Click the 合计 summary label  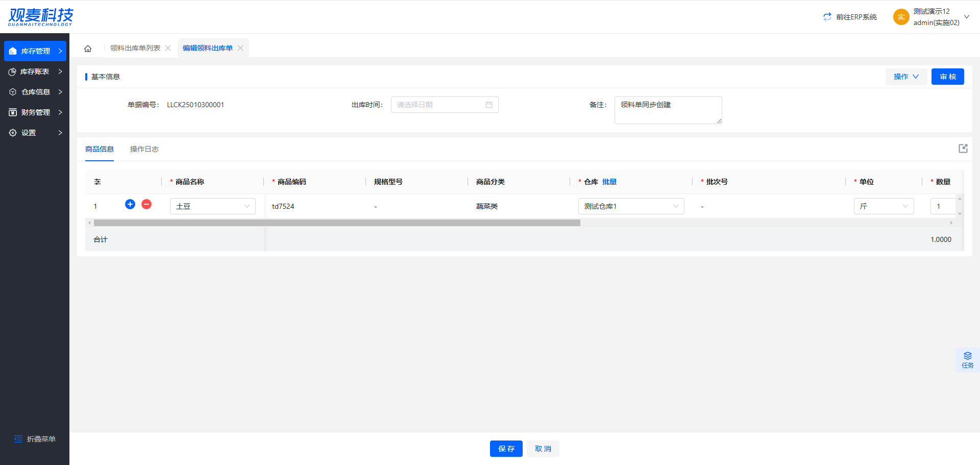[101, 239]
